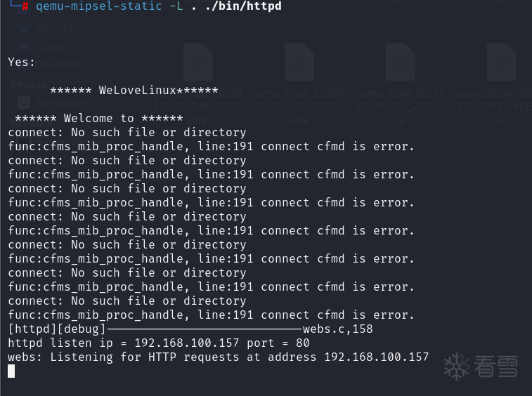The width and height of the screenshot is (532, 396).
Task: Open File System under Devices
Action: point(59,103)
